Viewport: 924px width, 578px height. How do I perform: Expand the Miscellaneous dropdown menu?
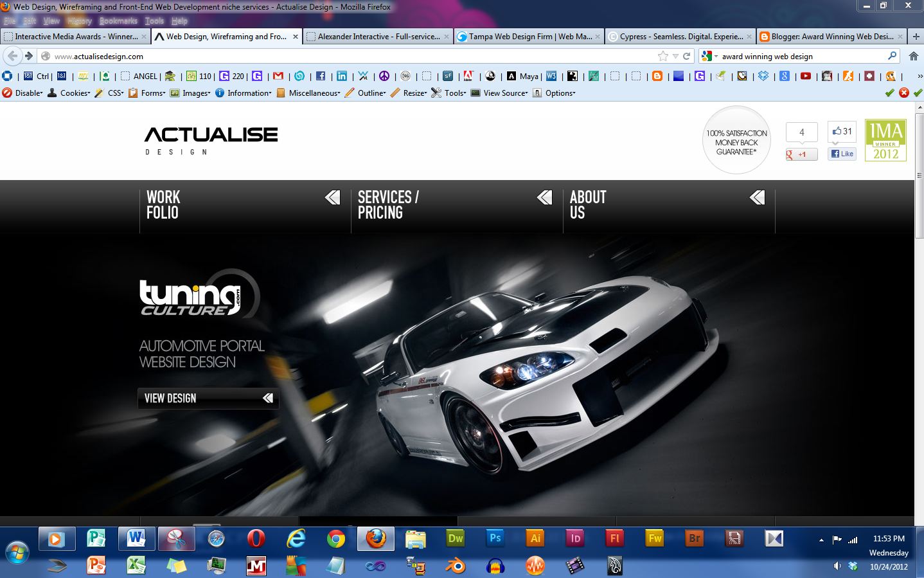pyautogui.click(x=308, y=93)
